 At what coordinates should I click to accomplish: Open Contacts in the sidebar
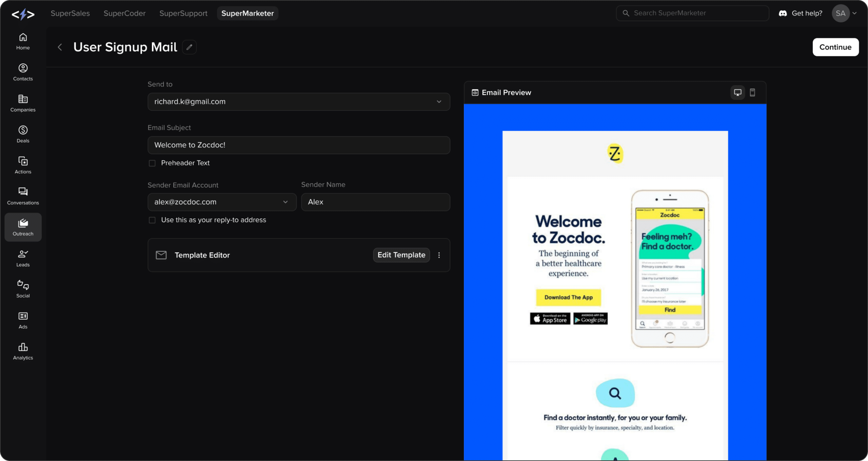[23, 72]
